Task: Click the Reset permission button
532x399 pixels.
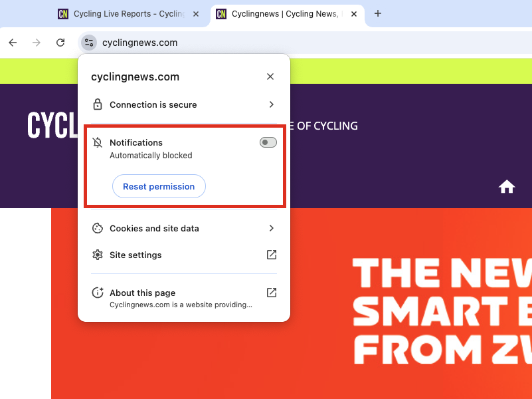Action: [159, 186]
